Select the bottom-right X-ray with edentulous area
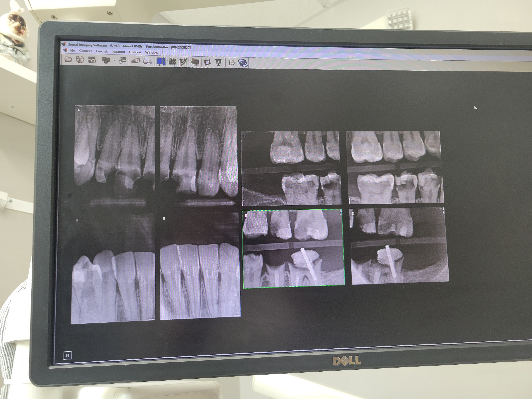The height and width of the screenshot is (399, 532). 399,246
